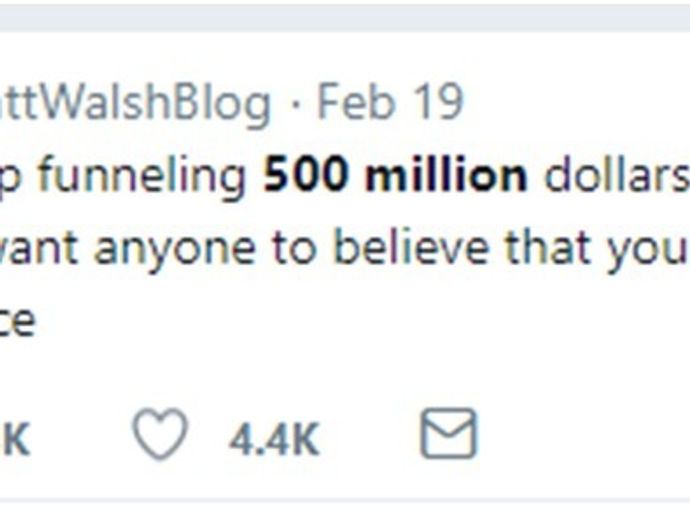Click the word "to" before "believe"
This screenshot has width=690, height=518.
[x=297, y=249]
